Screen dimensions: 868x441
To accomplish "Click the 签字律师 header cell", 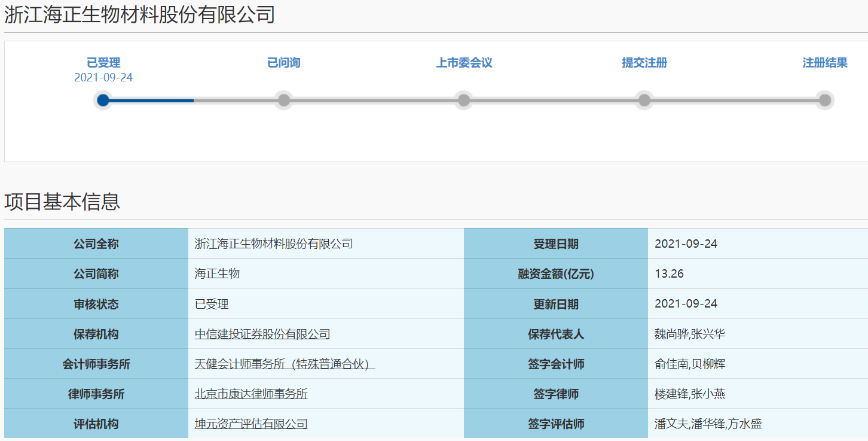I will pos(556,394).
